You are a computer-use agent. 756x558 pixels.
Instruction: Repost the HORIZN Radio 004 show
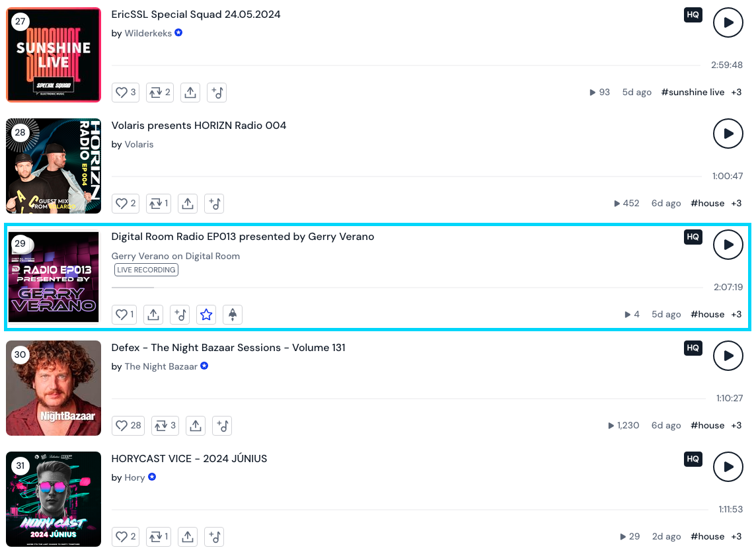point(159,204)
